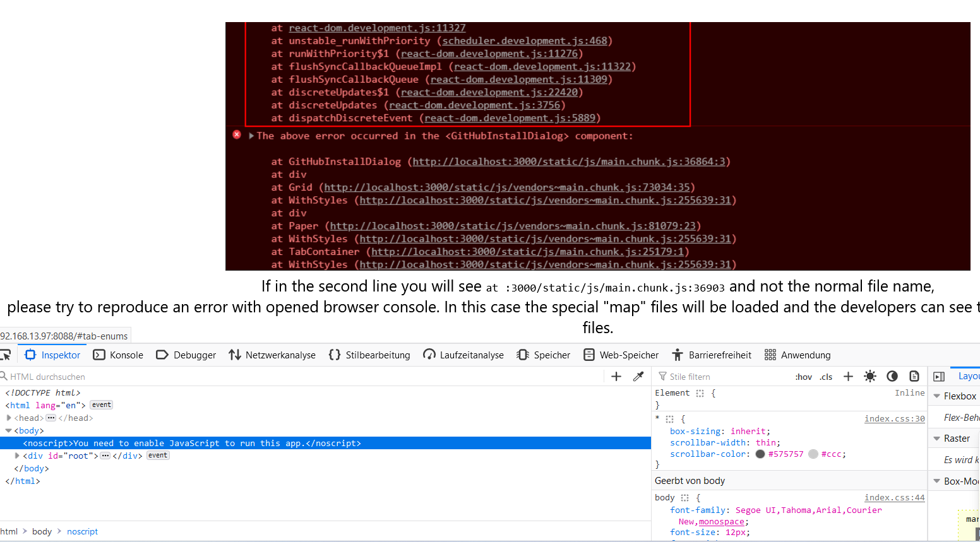Toggle the sidebar pane split icon

pos(939,377)
